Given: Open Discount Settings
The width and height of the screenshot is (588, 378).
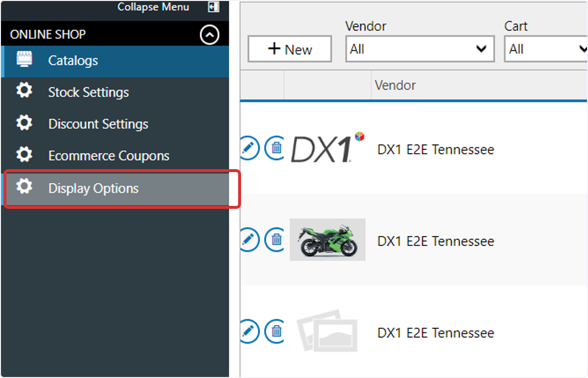Looking at the screenshot, I should 115,124.
